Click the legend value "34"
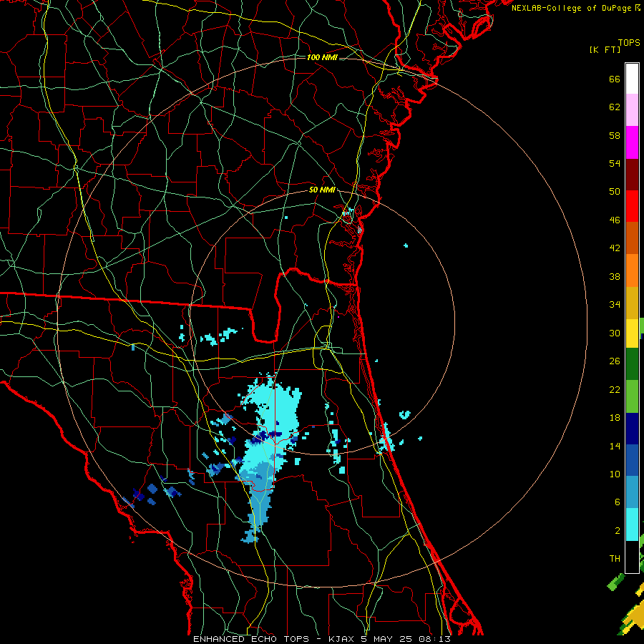 pos(615,305)
